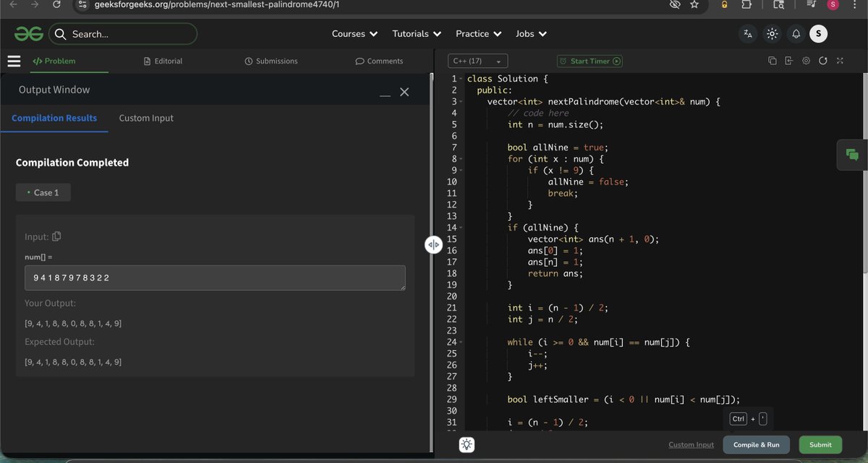Viewport: 868px width, 463px height.
Task: Collapse code fold at line 1
Action: point(460,79)
